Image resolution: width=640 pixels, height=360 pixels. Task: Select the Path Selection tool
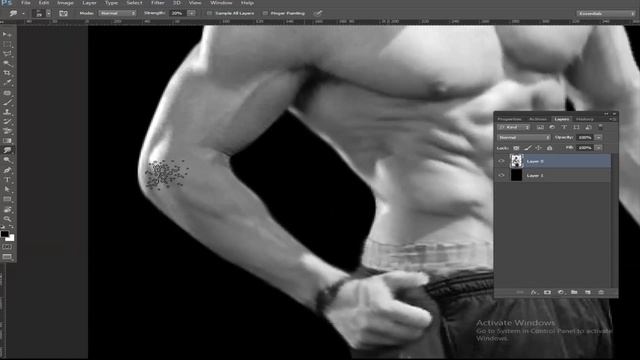7,189
